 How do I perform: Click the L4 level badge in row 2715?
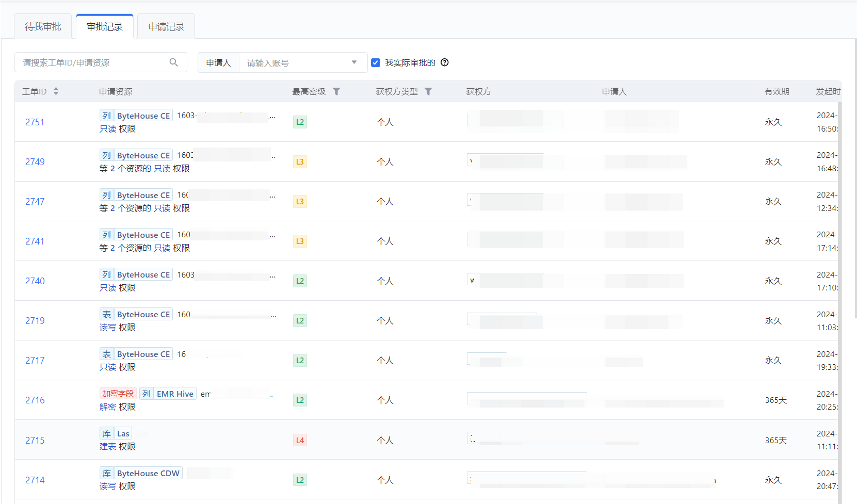[300, 441]
